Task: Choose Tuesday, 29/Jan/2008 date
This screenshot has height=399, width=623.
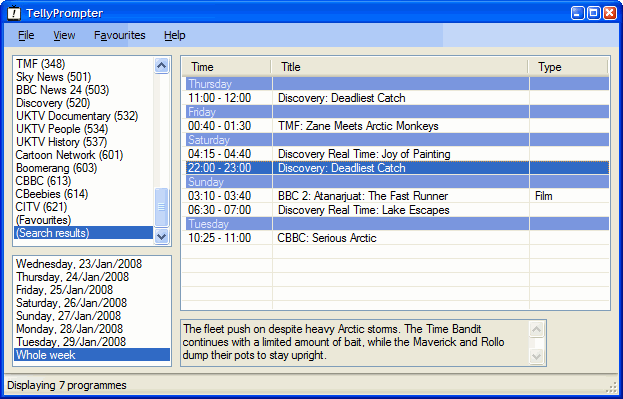Action: click(92, 342)
